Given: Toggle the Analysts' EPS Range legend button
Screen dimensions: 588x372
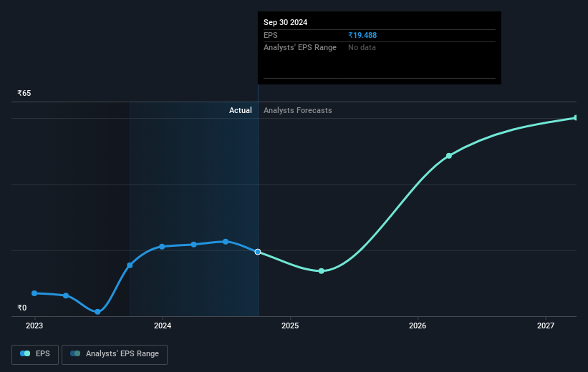Looking at the screenshot, I should point(115,354).
